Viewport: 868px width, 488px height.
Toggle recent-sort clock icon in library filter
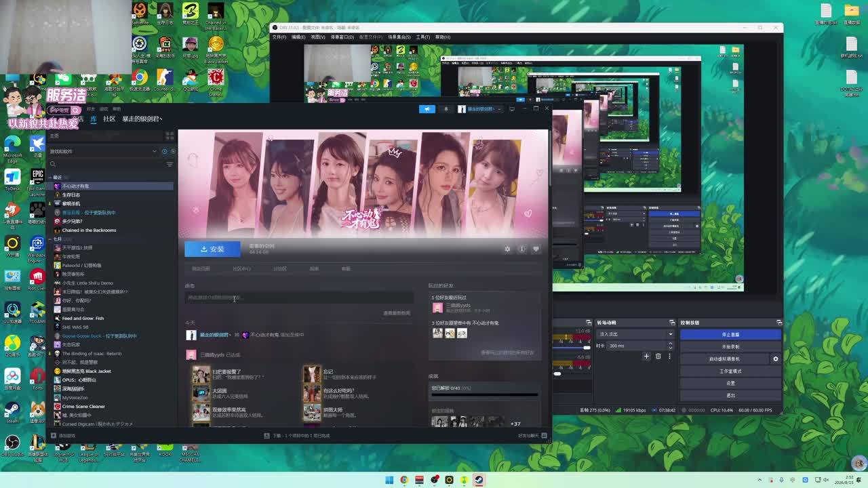pyautogui.click(x=165, y=151)
